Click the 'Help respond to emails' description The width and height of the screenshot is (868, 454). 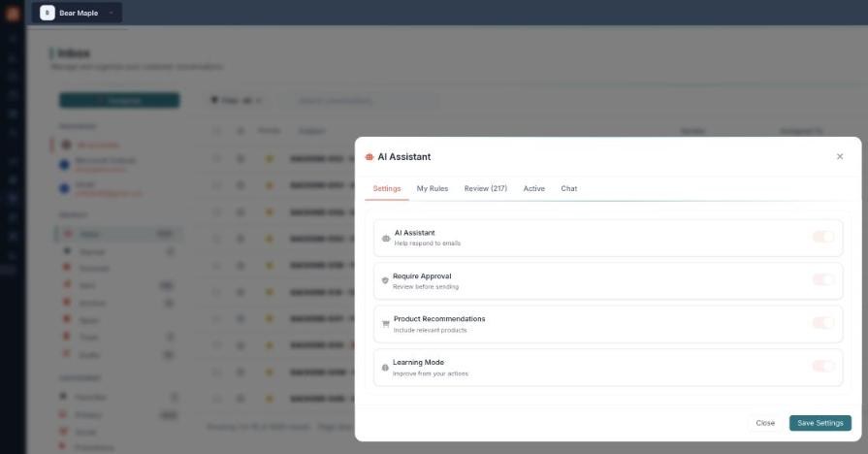point(428,243)
